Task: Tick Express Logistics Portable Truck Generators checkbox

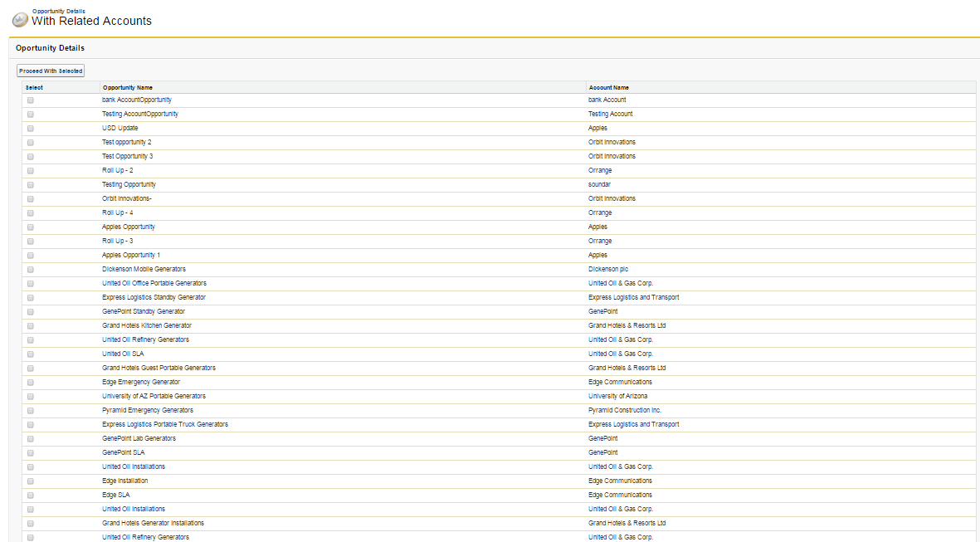Action: point(31,425)
